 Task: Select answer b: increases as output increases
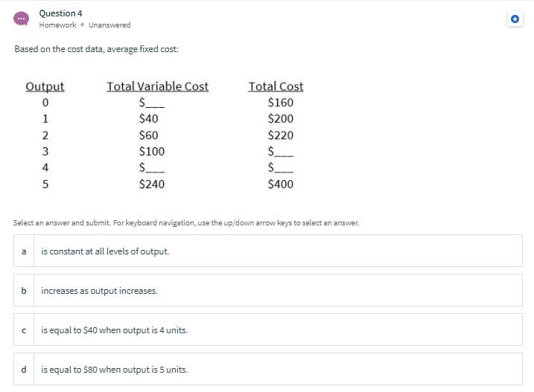268,290
